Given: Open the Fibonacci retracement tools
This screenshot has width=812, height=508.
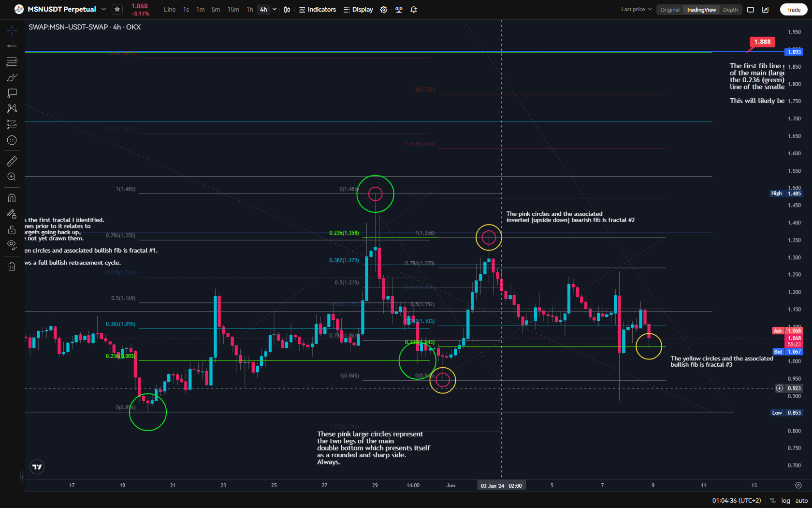Looking at the screenshot, I should click(x=12, y=61).
